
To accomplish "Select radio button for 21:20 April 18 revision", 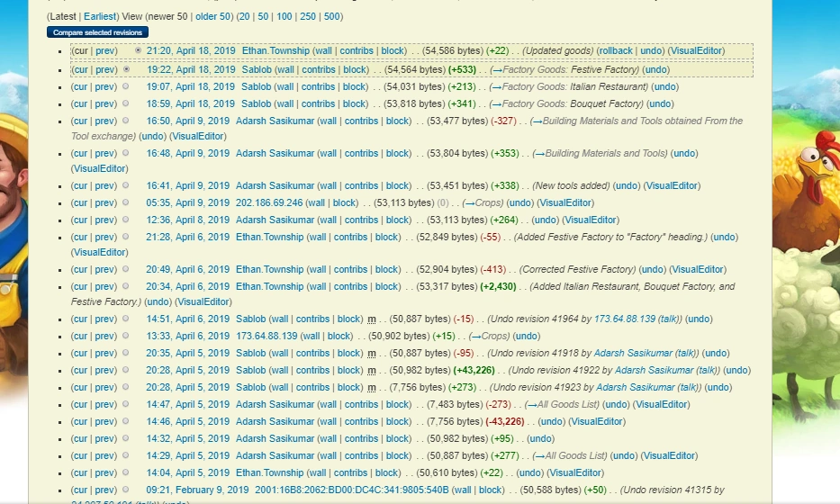I will tap(139, 50).
